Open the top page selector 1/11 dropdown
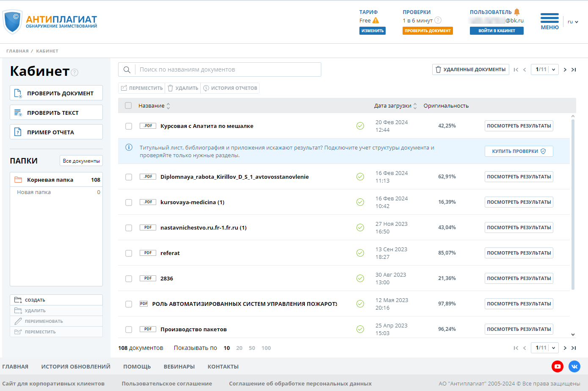Screen dimensions: 588x391 pos(545,69)
